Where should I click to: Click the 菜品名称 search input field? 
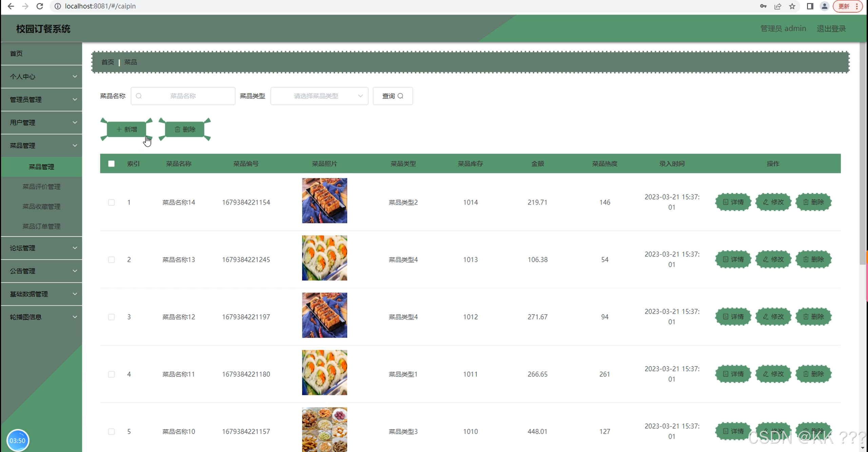click(183, 96)
